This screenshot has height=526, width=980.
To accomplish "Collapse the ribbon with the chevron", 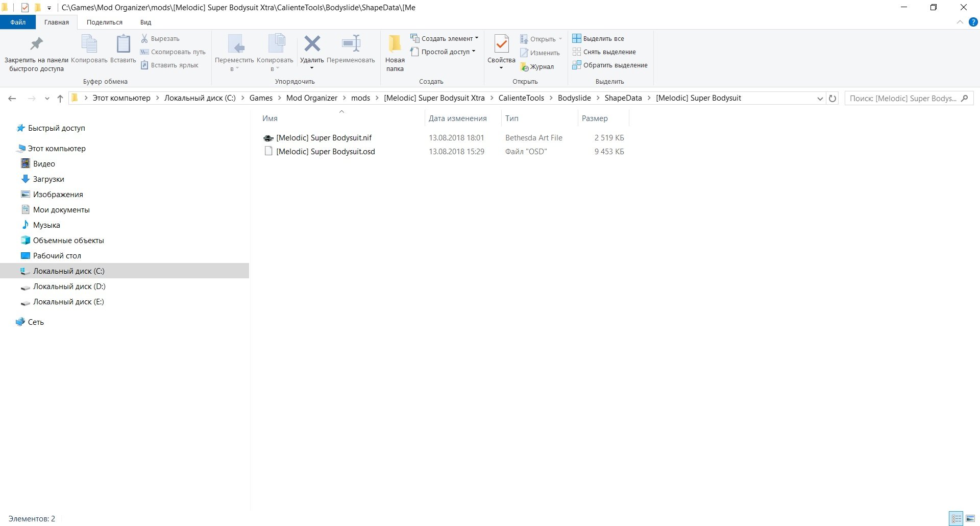I will [x=960, y=22].
